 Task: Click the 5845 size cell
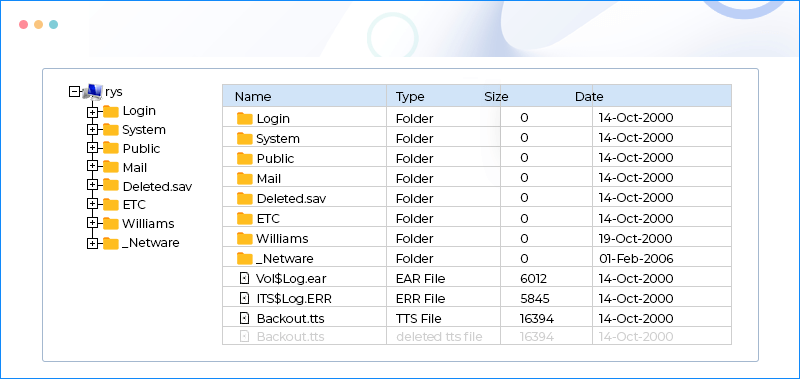535,298
